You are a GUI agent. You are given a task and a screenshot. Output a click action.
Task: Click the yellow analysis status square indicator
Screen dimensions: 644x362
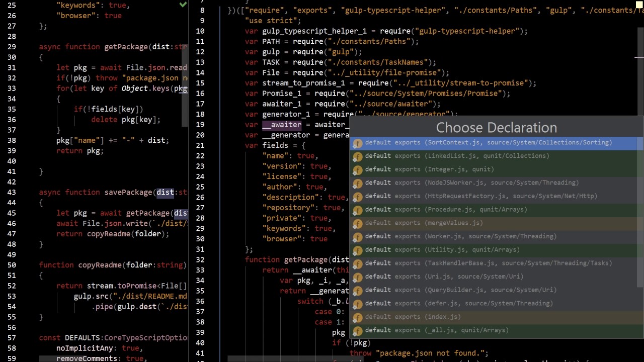point(639,5)
